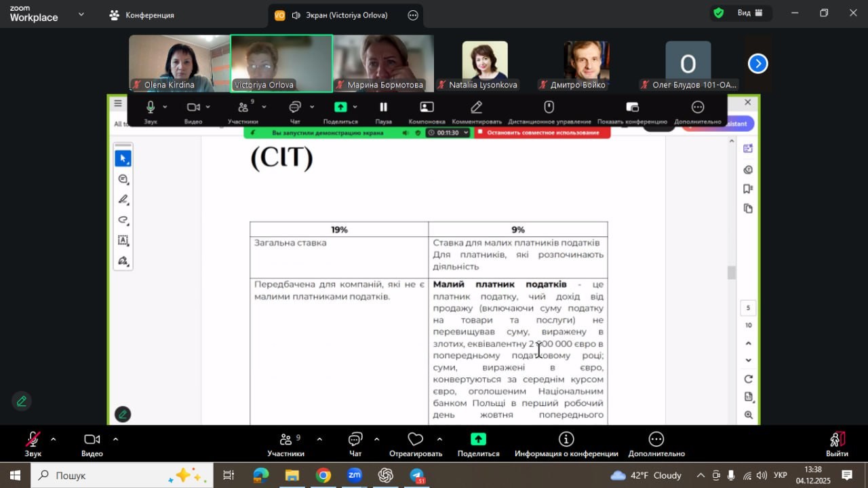Image resolution: width=868 pixels, height=488 pixels.
Task: Open the React (Отреагировать) heart icon
Action: [415, 440]
